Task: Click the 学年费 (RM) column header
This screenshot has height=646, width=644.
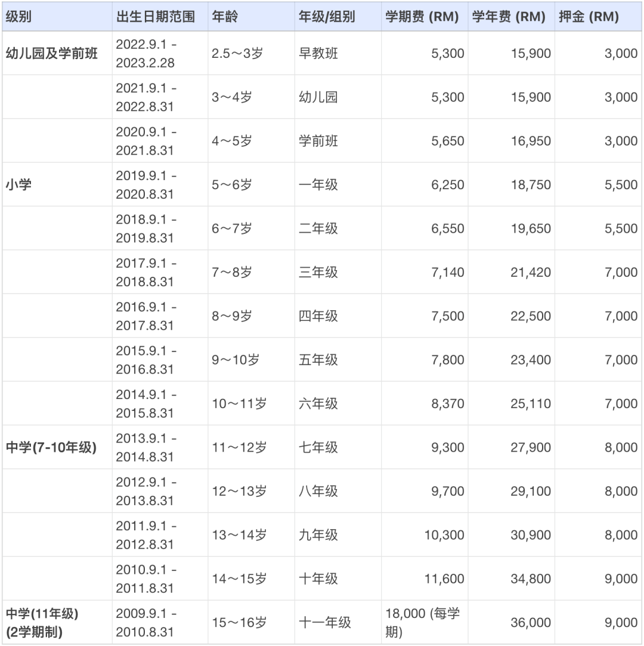Action: (511, 17)
